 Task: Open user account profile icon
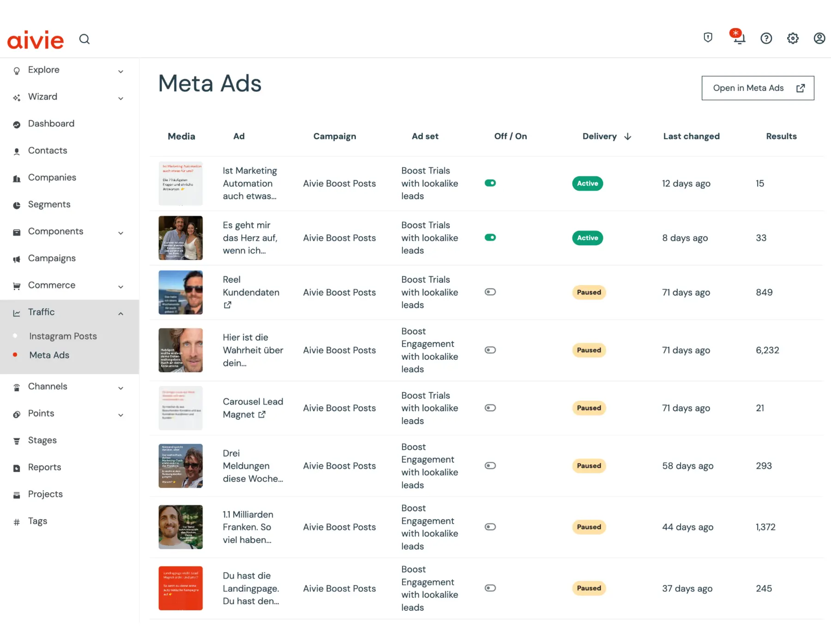tap(819, 38)
